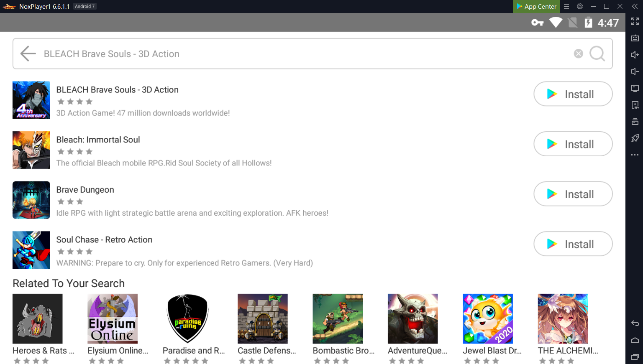Open the NoxPlayer hamburger menu
This screenshot has height=364, width=643.
tap(566, 6)
